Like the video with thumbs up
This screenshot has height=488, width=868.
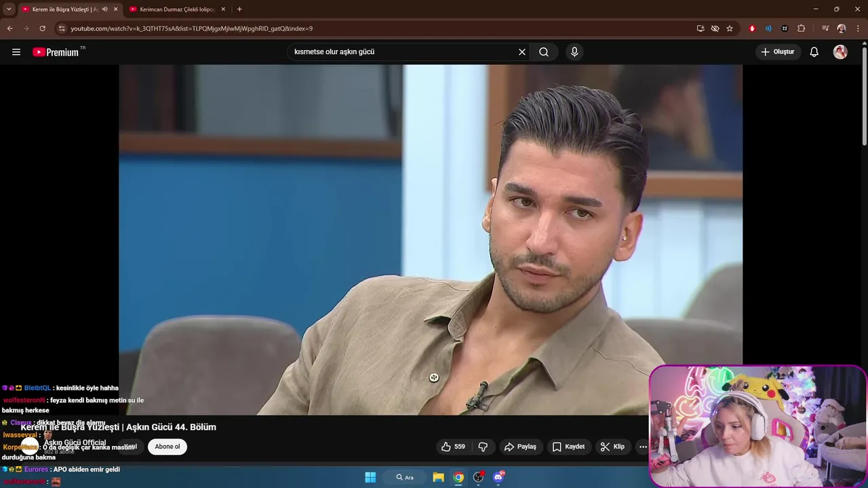click(x=452, y=447)
